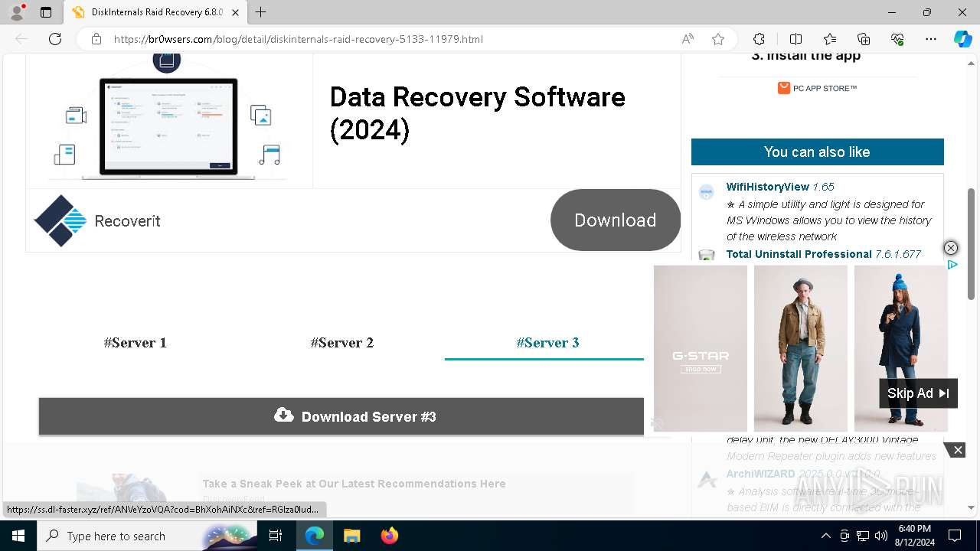Viewport: 980px width, 551px height.
Task: Close the bottom banner ad
Action: [958, 450]
